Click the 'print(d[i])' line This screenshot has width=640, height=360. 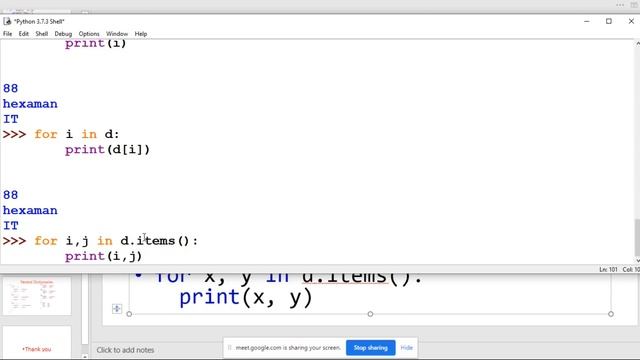coord(107,150)
